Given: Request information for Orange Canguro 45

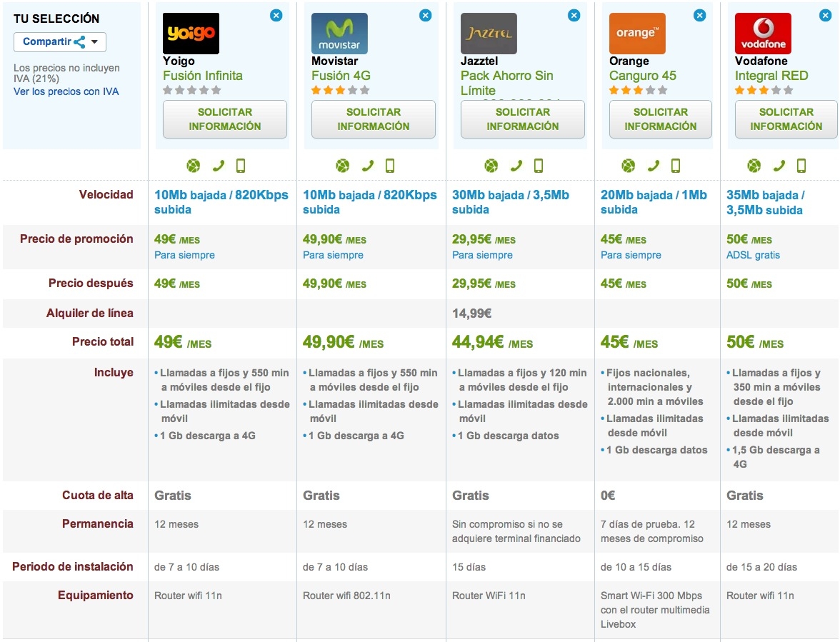Looking at the screenshot, I should [661, 119].
